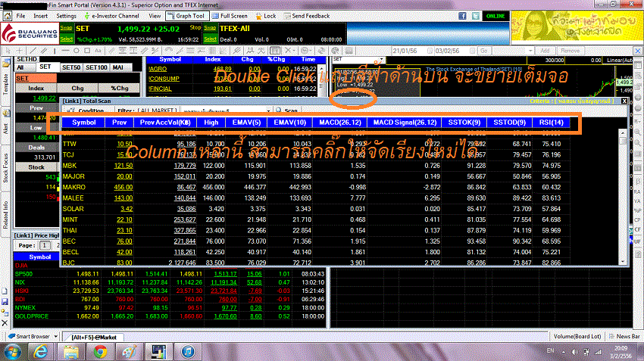Toggle the Select button under SET Swap

click(x=66, y=39)
